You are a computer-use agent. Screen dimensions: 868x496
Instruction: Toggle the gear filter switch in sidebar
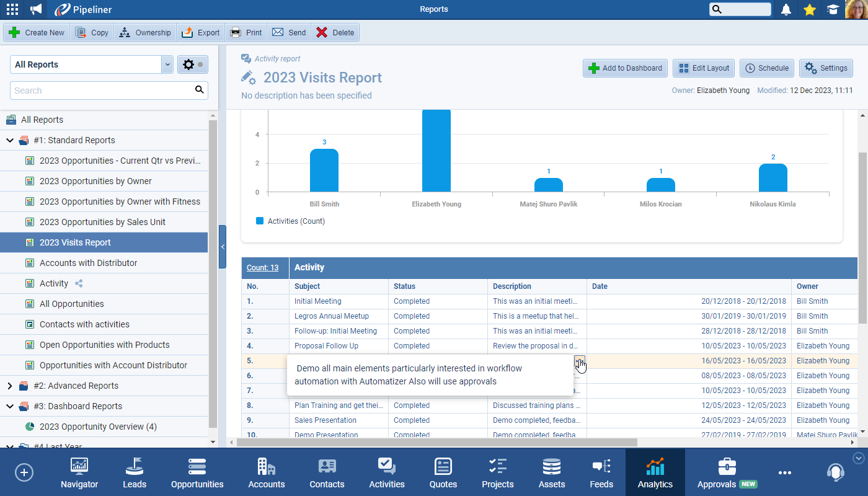click(193, 64)
